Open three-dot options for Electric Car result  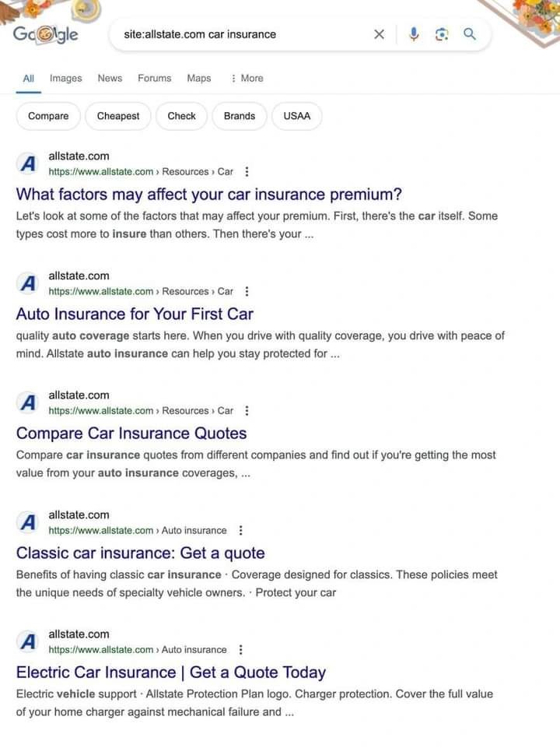tap(240, 650)
